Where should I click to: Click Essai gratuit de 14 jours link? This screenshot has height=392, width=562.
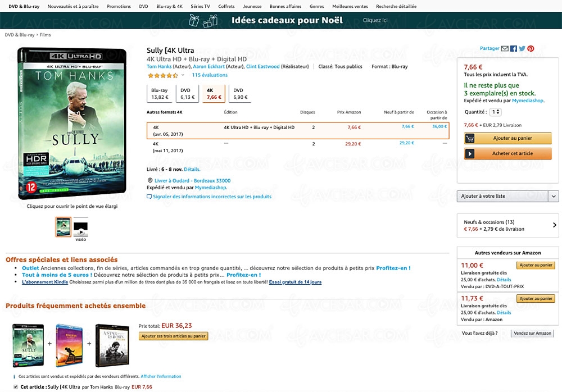[x=295, y=282]
